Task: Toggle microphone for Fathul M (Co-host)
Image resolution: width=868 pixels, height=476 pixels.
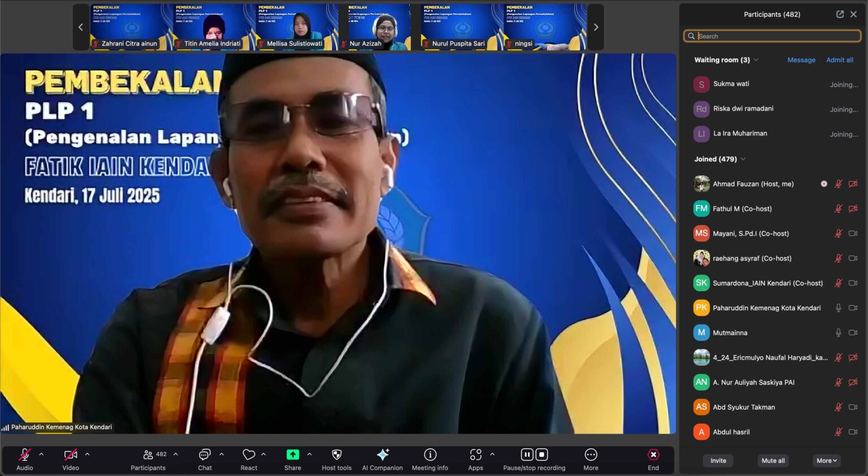Action: point(839,209)
